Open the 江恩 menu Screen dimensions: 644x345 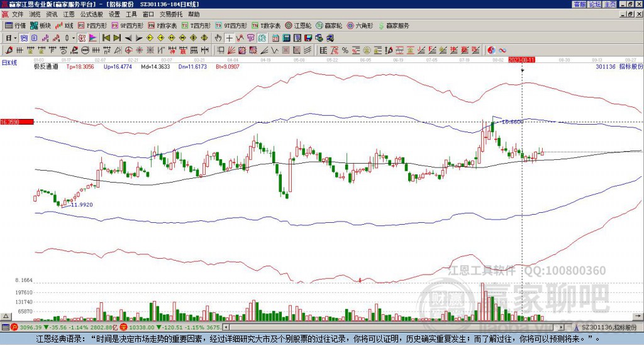coord(69,14)
